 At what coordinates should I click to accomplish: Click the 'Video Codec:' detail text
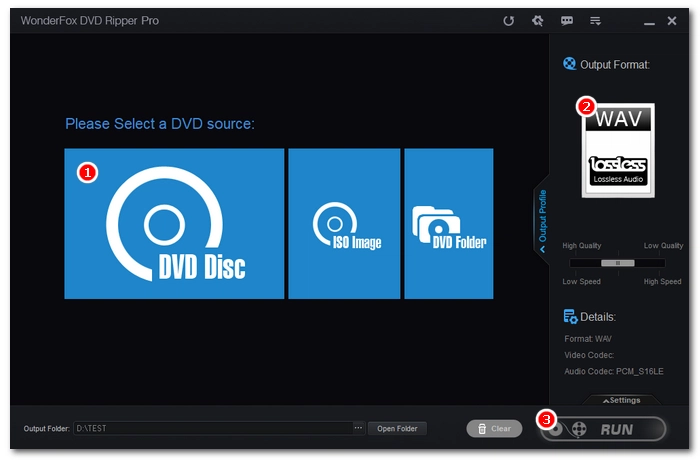pyautogui.click(x=589, y=355)
